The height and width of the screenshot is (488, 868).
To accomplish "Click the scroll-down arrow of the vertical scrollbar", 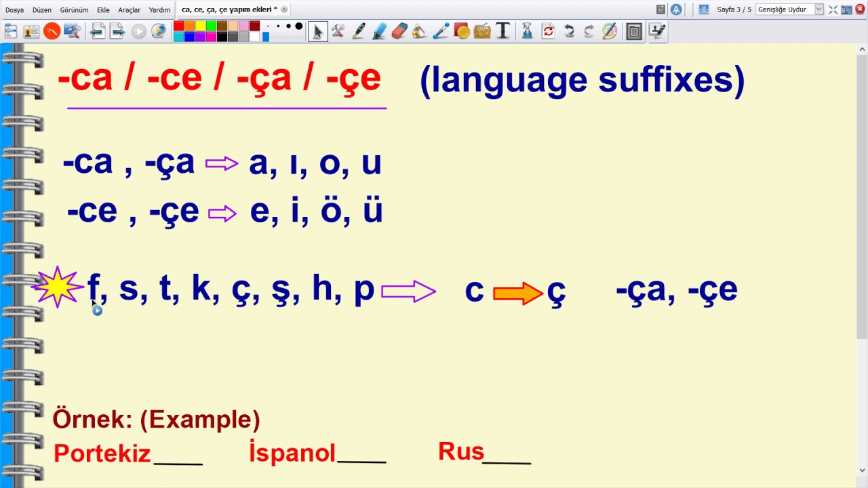I will (x=862, y=470).
